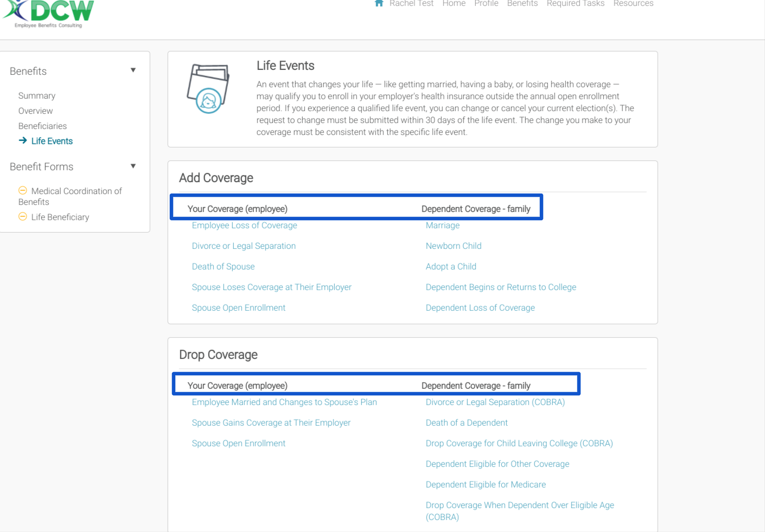Viewport: 765px width, 532px height.
Task: Click the yellow status icon beside Life Beneficiary
Action: (23, 216)
